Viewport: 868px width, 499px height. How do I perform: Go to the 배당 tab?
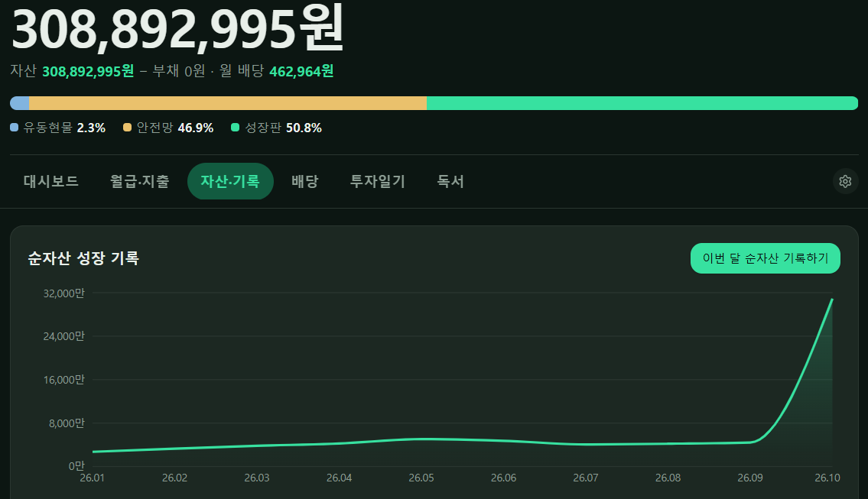[x=305, y=181]
